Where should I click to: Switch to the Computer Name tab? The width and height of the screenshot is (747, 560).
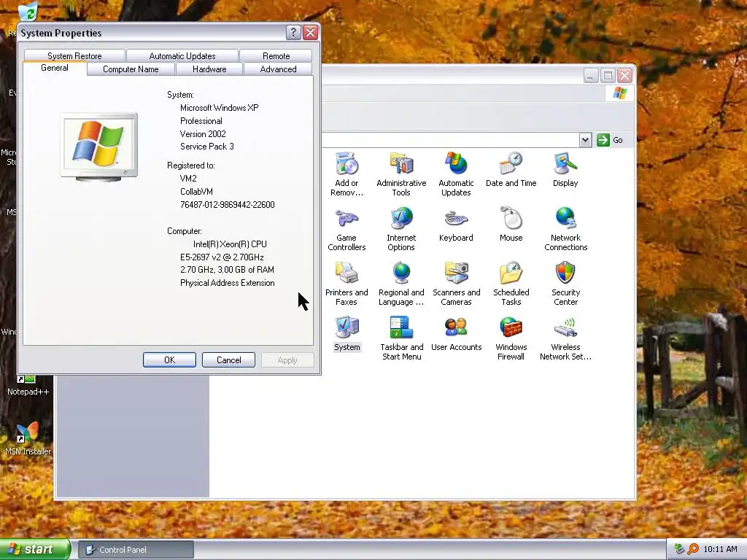click(131, 69)
